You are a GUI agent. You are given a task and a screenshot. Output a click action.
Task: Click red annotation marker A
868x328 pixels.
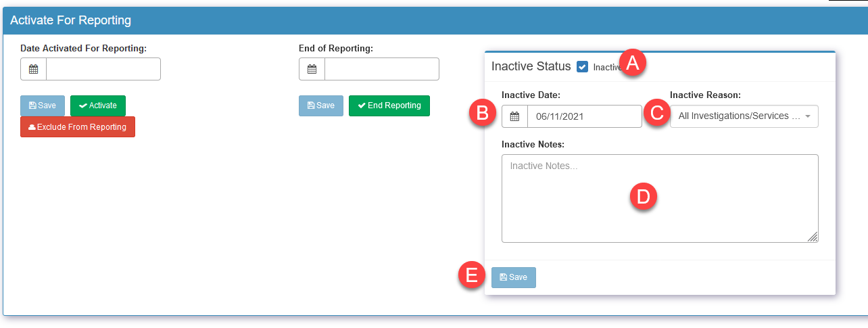(633, 63)
